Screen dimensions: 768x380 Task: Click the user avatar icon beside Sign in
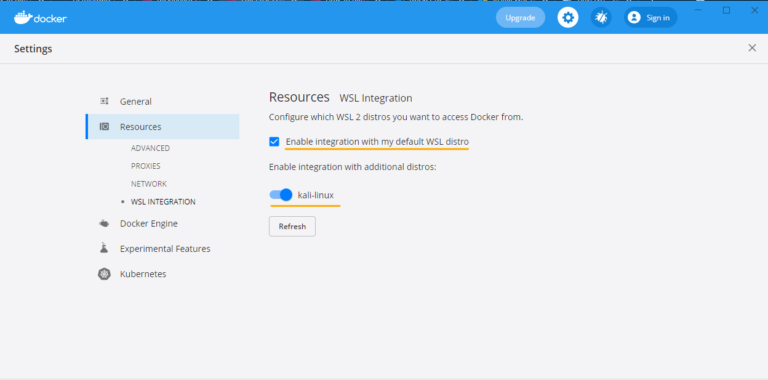[x=634, y=18]
